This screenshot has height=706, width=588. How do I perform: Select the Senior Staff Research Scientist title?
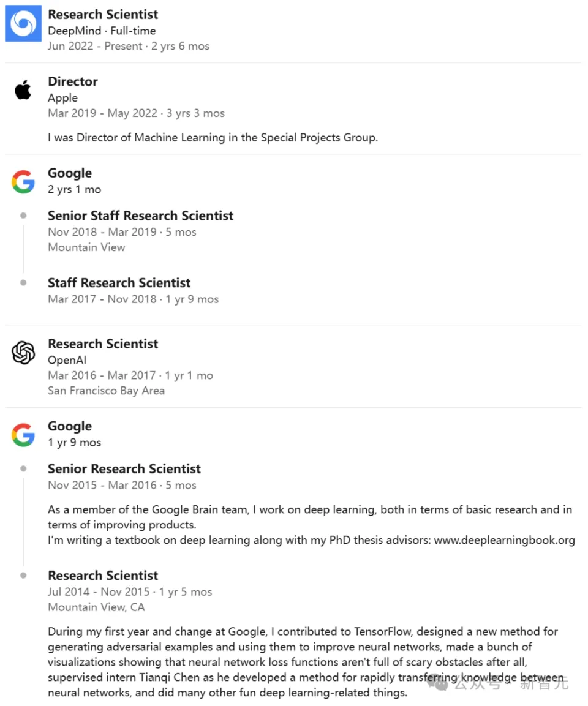pos(140,216)
